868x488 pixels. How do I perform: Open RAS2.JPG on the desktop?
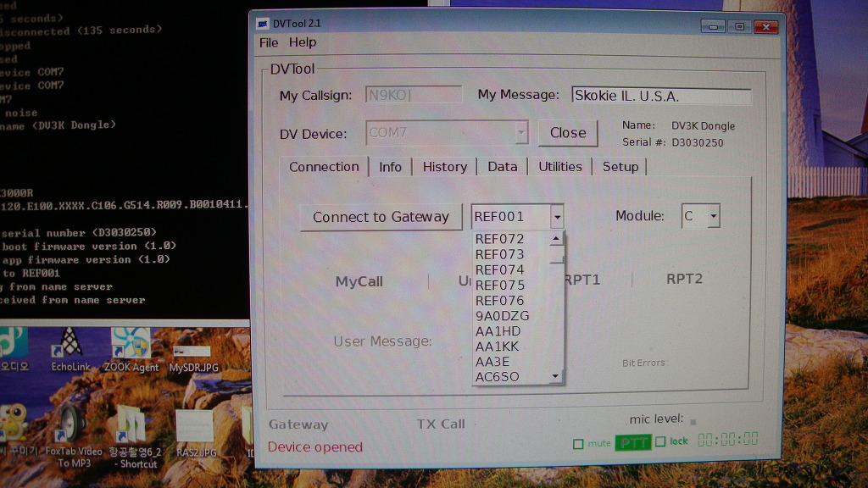(193, 424)
